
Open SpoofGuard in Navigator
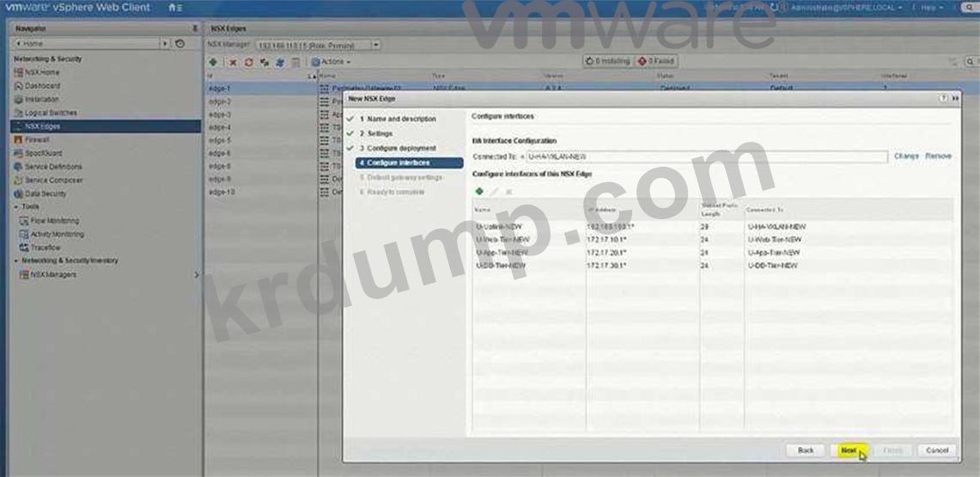click(x=43, y=153)
